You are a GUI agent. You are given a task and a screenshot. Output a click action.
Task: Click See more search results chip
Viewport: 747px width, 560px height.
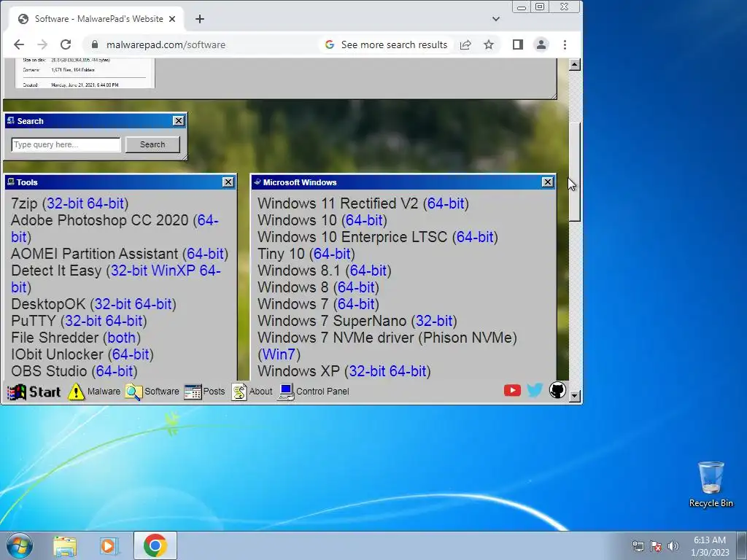pyautogui.click(x=387, y=44)
